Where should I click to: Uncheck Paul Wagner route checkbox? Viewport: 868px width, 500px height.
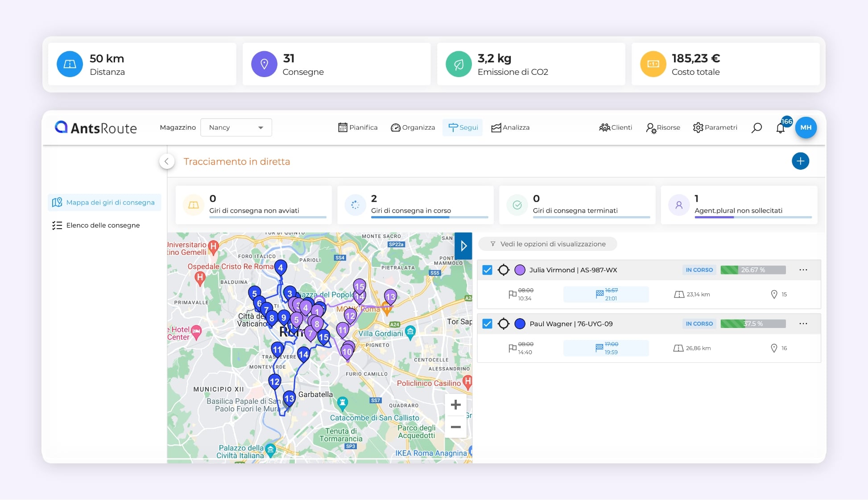point(487,324)
